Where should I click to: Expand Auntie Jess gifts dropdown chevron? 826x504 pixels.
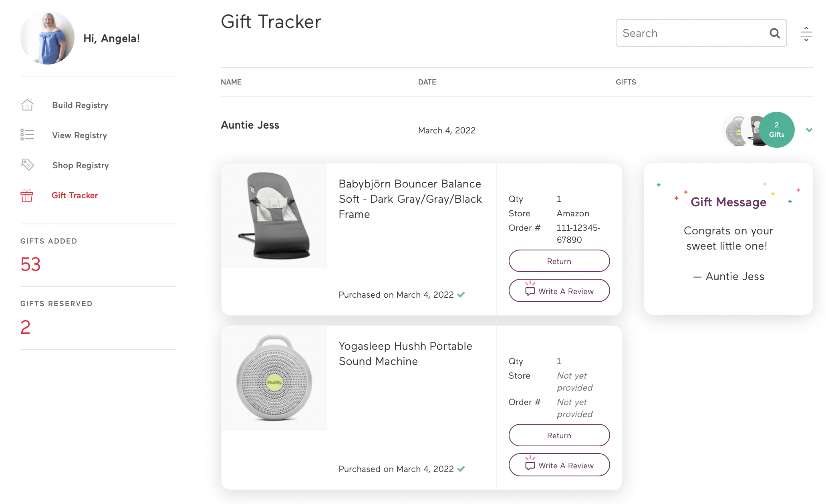(x=810, y=130)
